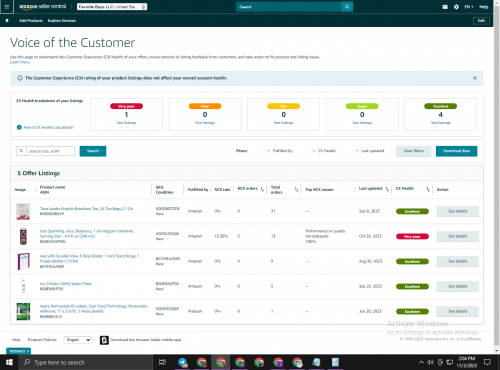Image resolution: width=500 pixels, height=370 pixels.
Task: Expand the Last updated filter dropdown
Action: [x=370, y=151]
